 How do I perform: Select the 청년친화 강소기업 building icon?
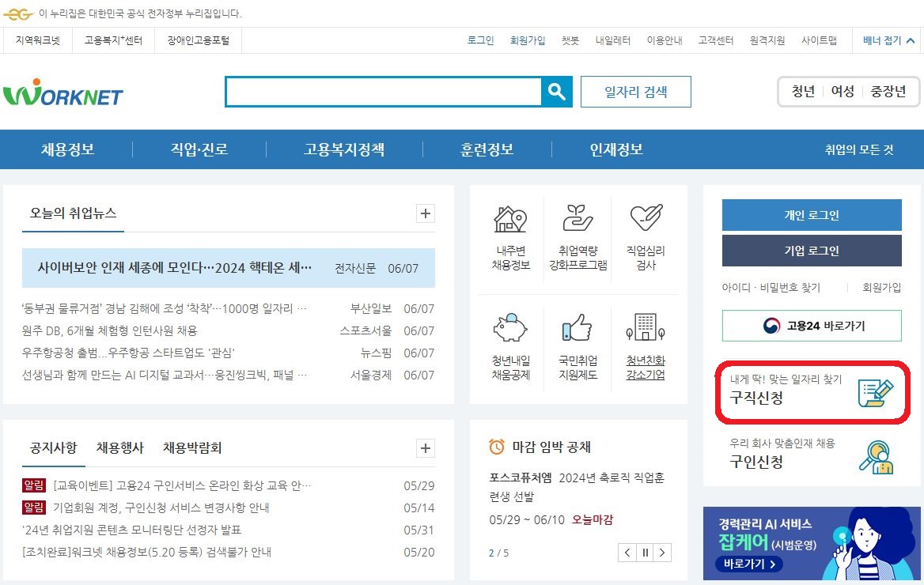click(x=646, y=336)
